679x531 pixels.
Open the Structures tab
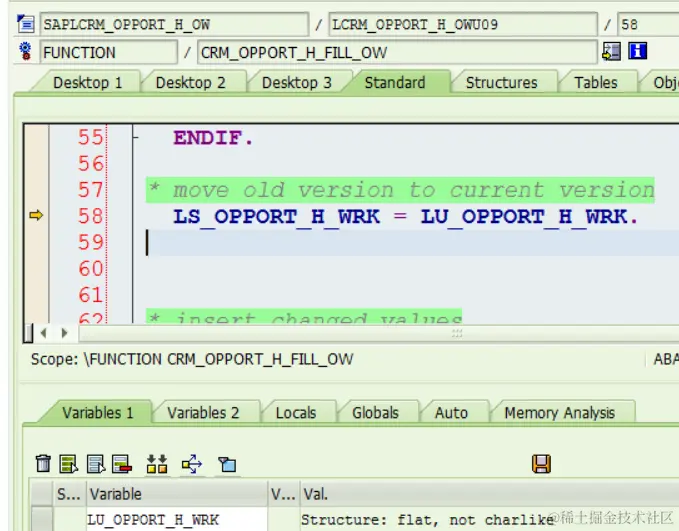point(501,82)
